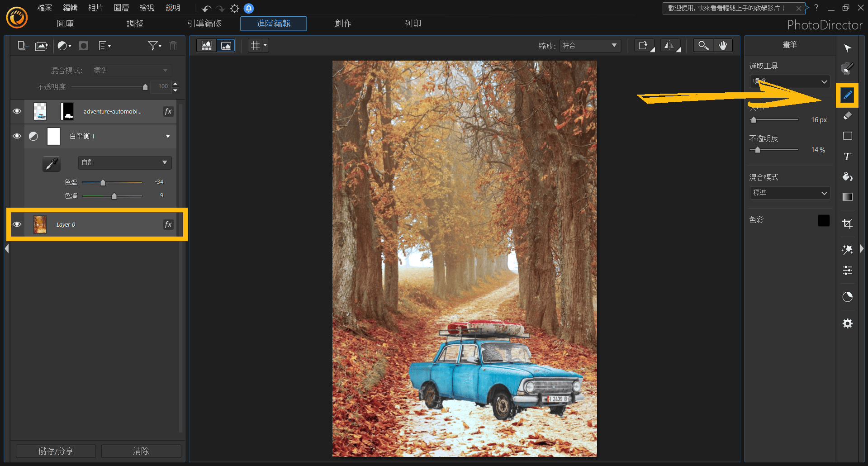Viewport: 868px width, 466px height.
Task: Switch to the 引導編修 tab
Action: 204,24
